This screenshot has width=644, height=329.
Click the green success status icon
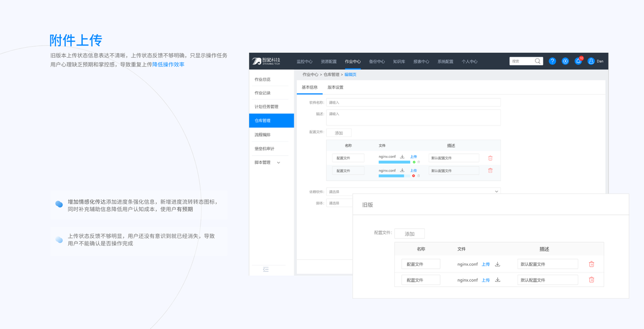pos(414,162)
